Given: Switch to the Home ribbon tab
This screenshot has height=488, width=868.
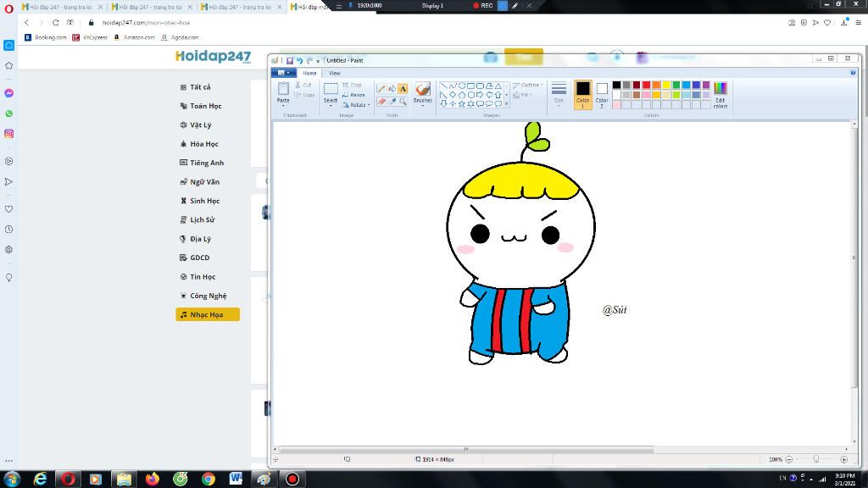Looking at the screenshot, I should pyautogui.click(x=309, y=73).
